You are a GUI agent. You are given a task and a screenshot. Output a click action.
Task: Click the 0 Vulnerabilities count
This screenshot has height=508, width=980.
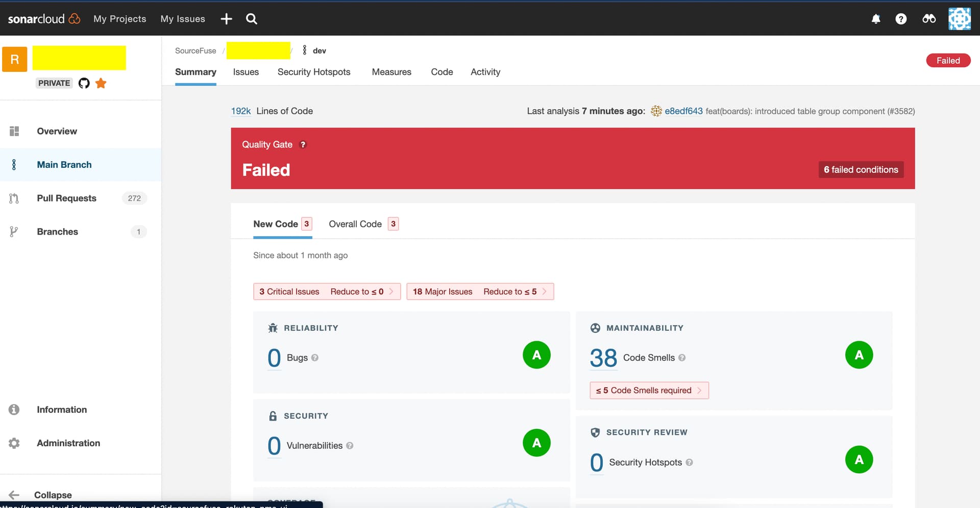pos(274,446)
